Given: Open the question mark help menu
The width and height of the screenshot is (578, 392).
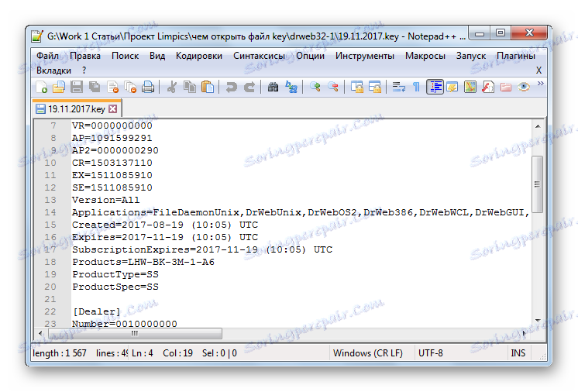Looking at the screenshot, I should [x=84, y=70].
